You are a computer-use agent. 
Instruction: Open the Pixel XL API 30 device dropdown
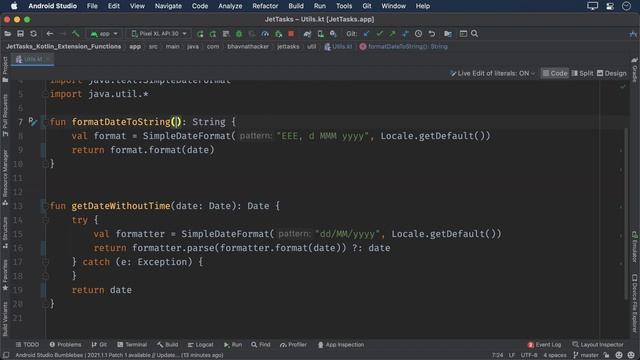point(159,34)
